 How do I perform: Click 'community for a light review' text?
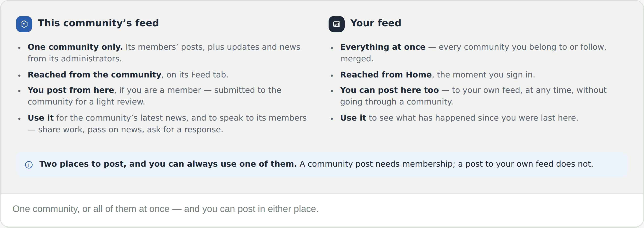pyautogui.click(x=86, y=102)
